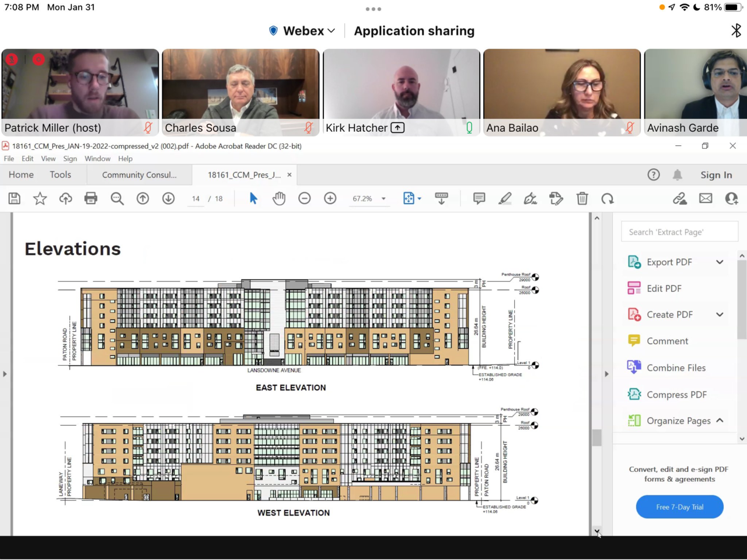
Task: Toggle Charles Sousa's muted microphone icon
Action: tap(309, 127)
